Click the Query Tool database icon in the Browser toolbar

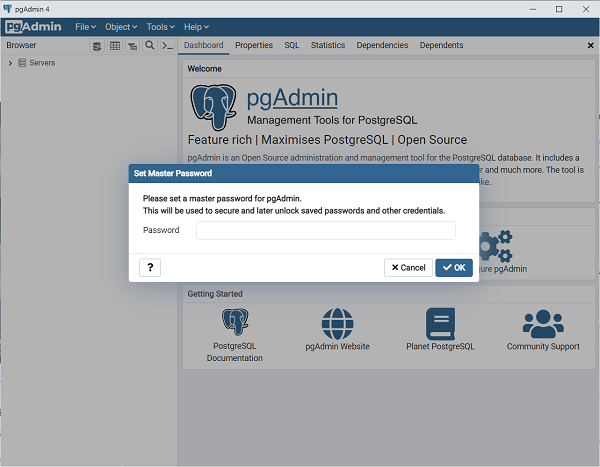tap(97, 46)
